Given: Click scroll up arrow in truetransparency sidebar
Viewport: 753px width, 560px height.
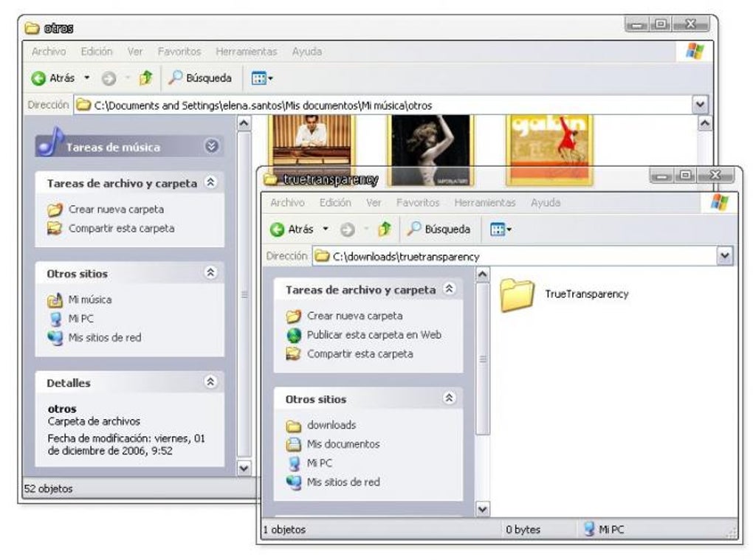Looking at the screenshot, I should coord(483,275).
